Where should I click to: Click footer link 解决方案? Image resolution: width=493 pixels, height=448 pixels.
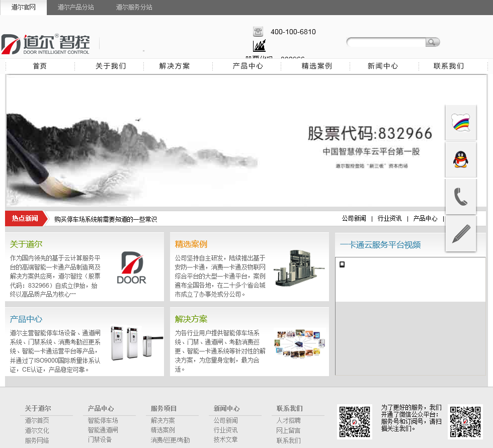tap(163, 420)
